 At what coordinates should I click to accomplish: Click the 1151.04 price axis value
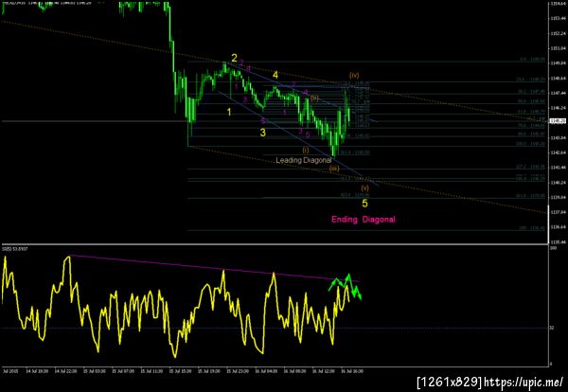pyautogui.click(x=559, y=48)
